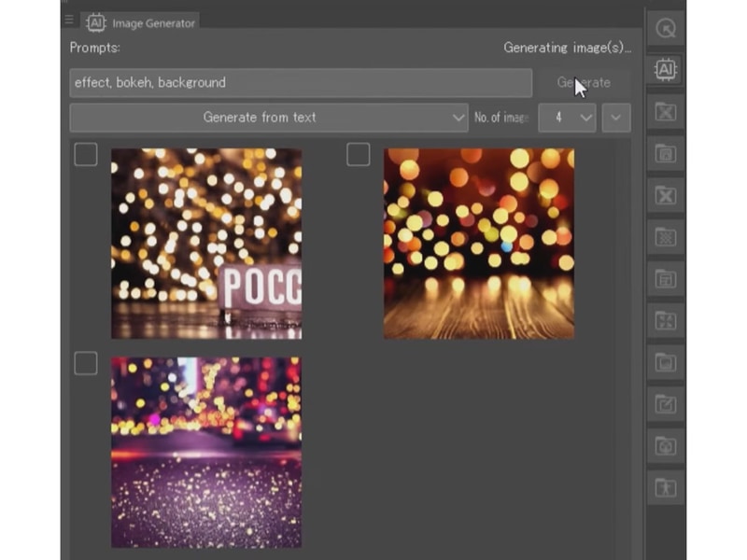This screenshot has width=747, height=560.
Task: Tick the checkbox for the POCC bokeh image
Action: (x=86, y=154)
